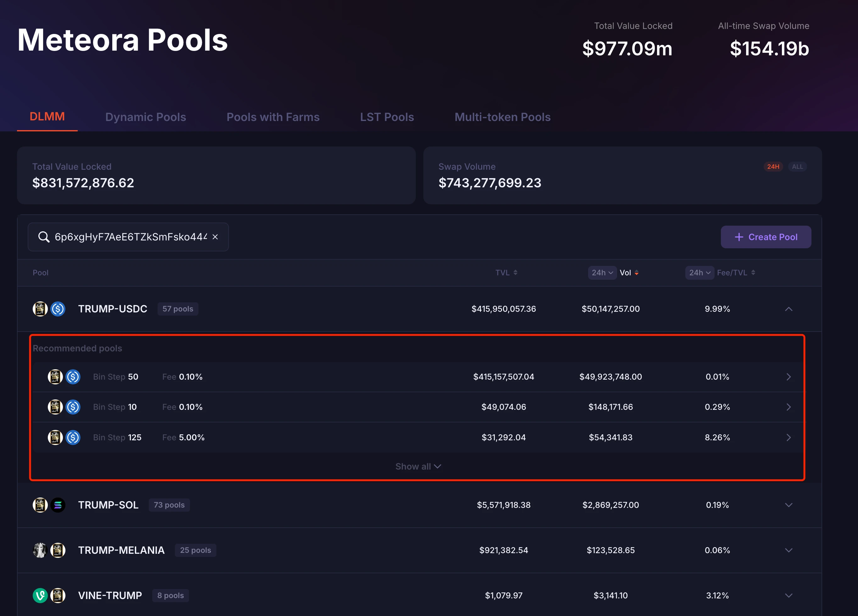Click the 8 pools badge
The width and height of the screenshot is (858, 616).
(x=170, y=596)
